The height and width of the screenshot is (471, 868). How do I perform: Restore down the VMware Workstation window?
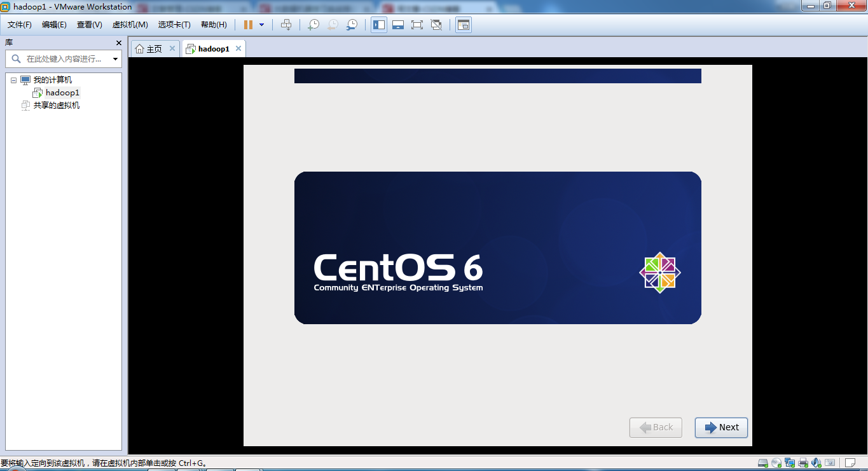pyautogui.click(x=827, y=6)
